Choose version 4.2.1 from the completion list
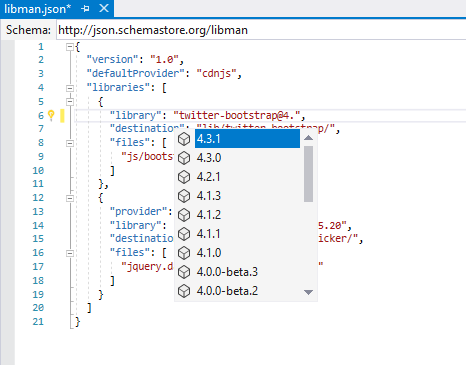 click(x=247, y=177)
